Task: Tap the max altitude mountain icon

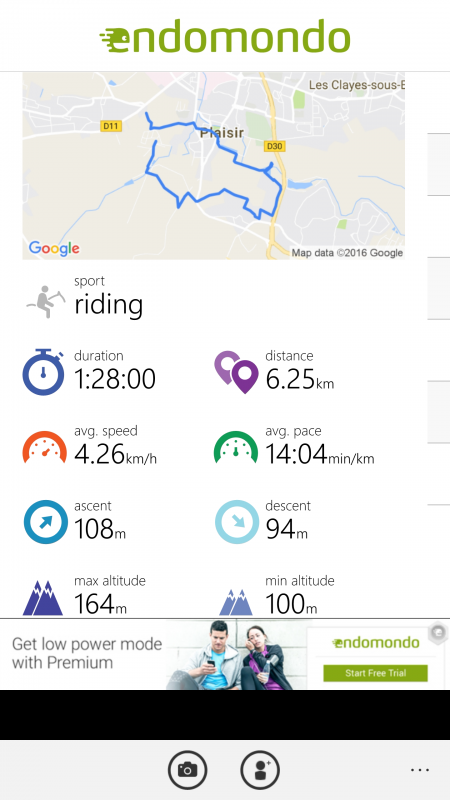Action: pyautogui.click(x=43, y=597)
